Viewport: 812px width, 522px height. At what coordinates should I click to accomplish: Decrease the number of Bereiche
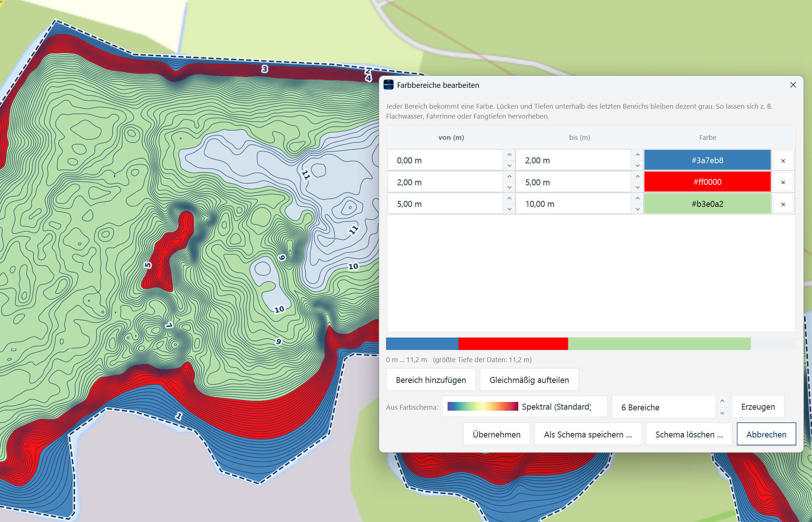click(x=722, y=413)
